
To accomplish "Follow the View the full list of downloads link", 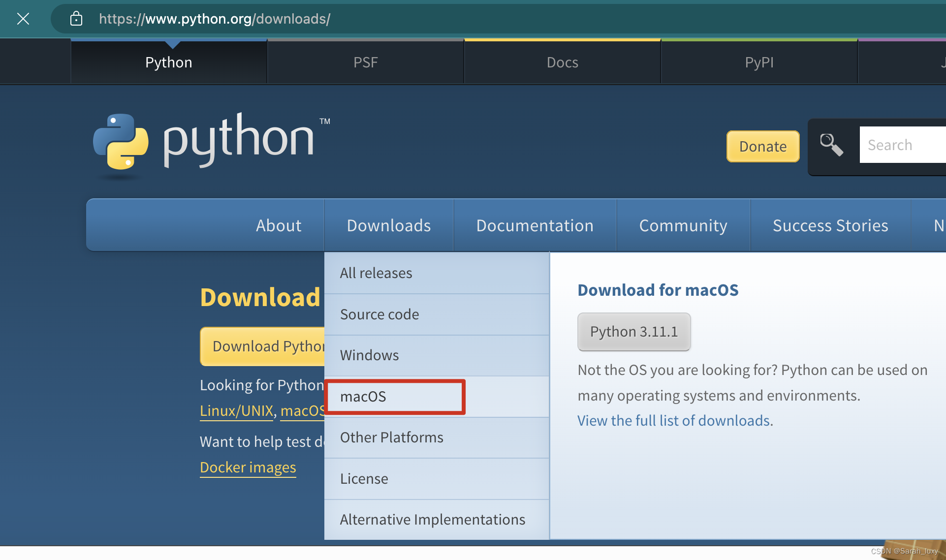I will pos(674,421).
